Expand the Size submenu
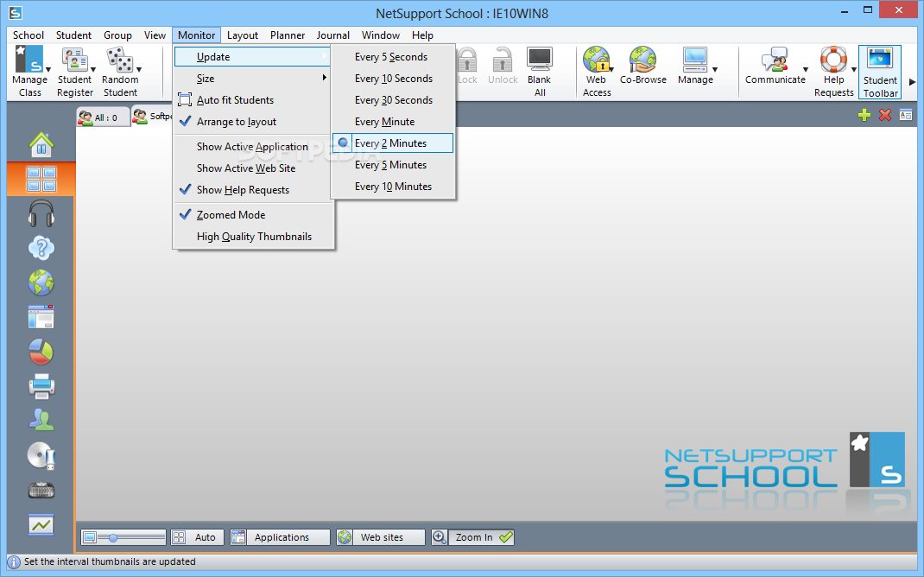The width and height of the screenshot is (924, 577). [253, 79]
